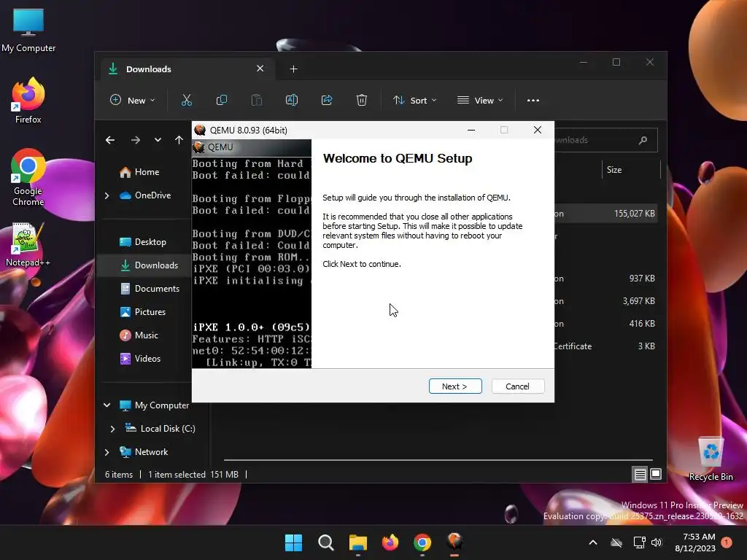
Task: Open the volume control in system tray
Action: [x=657, y=542]
